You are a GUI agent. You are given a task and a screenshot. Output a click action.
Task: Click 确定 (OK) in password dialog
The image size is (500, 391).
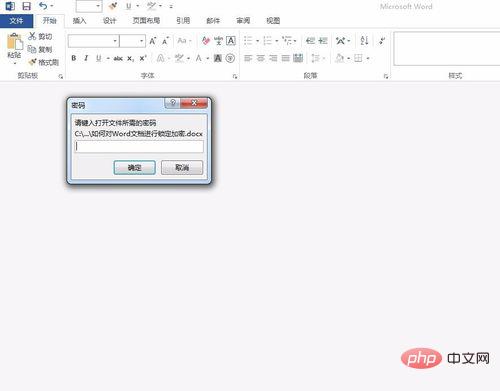click(135, 168)
